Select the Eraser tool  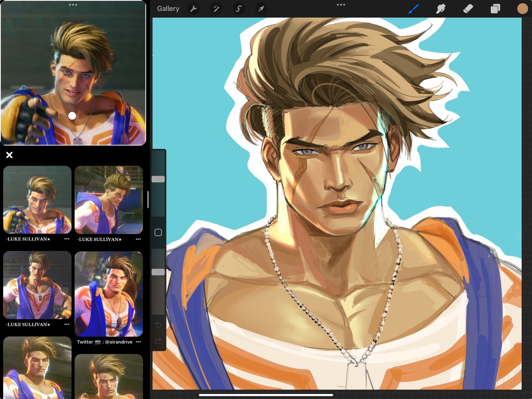click(468, 8)
